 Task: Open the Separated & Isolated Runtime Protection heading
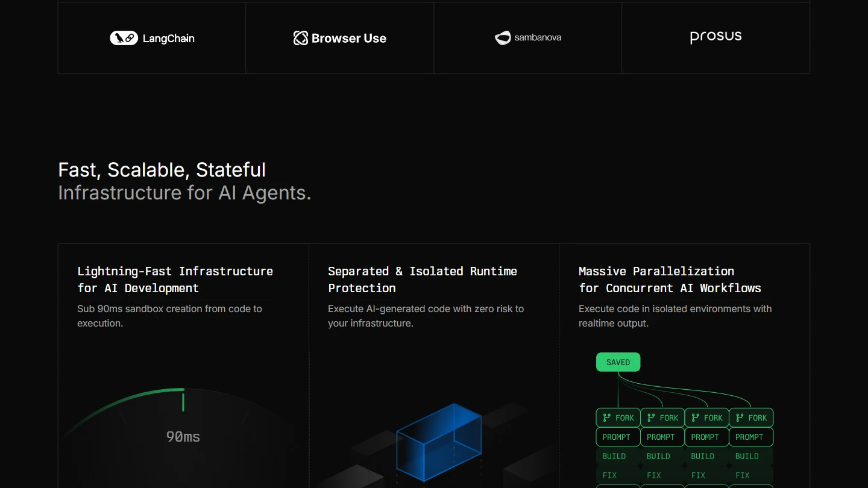coord(422,280)
